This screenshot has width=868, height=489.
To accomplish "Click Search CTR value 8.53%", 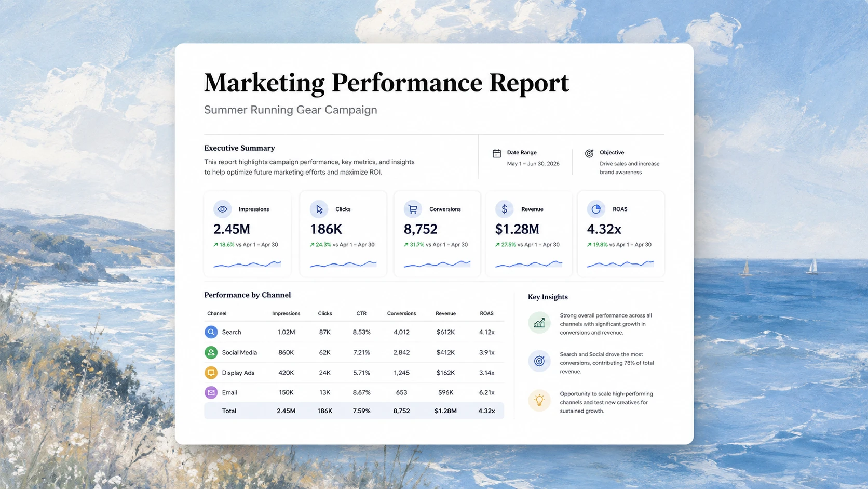I will coord(361,332).
